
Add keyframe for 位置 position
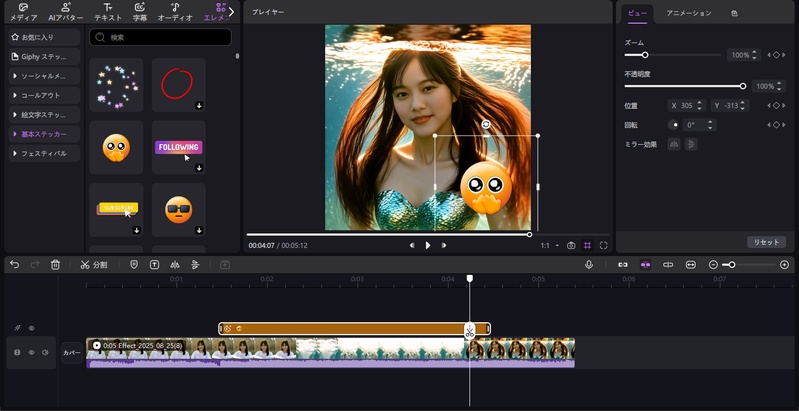point(776,105)
